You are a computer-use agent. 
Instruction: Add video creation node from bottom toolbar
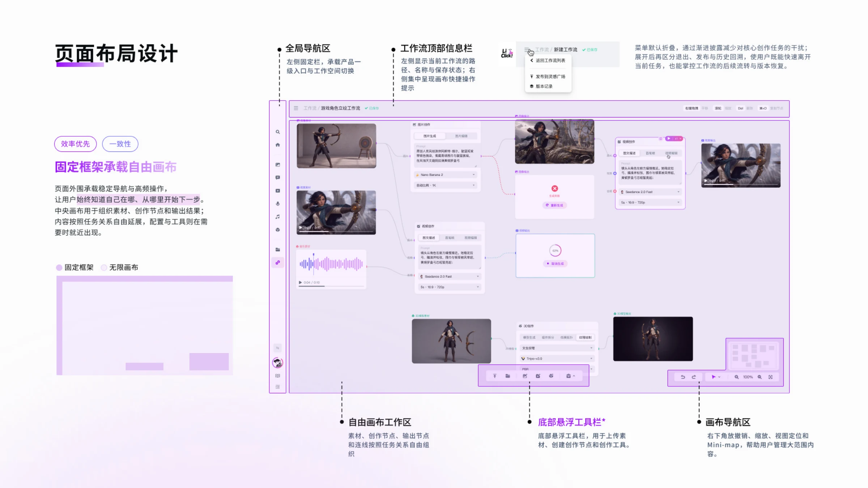[x=538, y=376]
